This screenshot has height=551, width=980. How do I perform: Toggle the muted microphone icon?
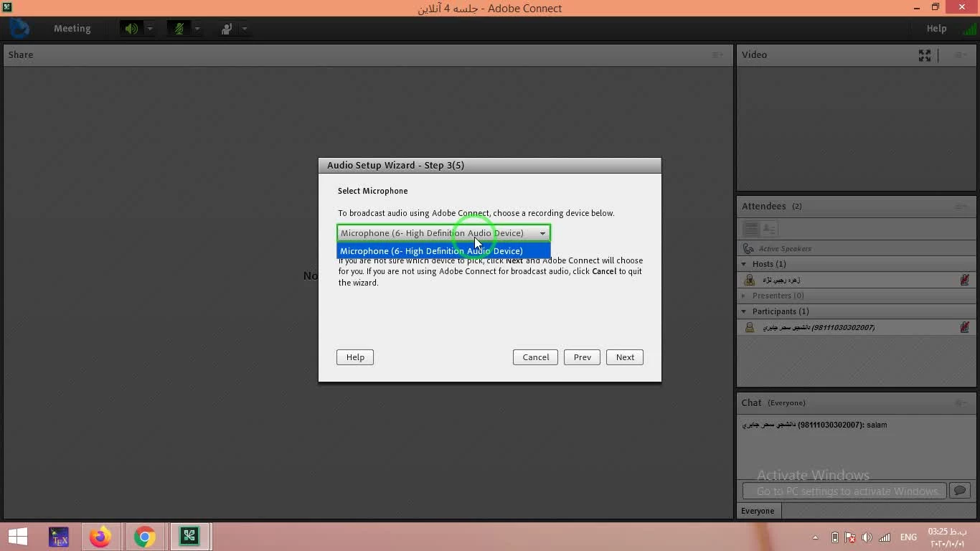pyautogui.click(x=179, y=29)
